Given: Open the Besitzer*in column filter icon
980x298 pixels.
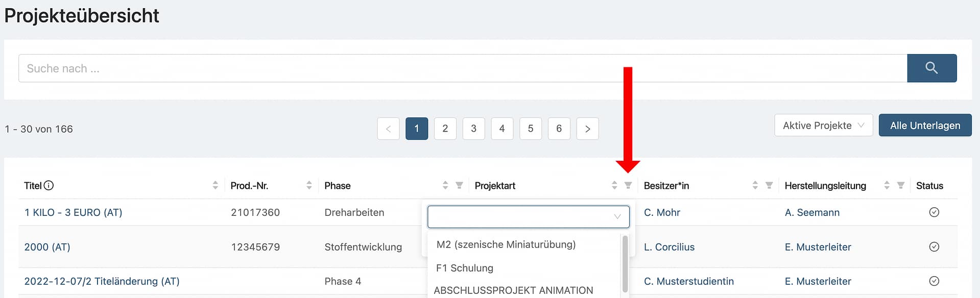Looking at the screenshot, I should [x=769, y=185].
